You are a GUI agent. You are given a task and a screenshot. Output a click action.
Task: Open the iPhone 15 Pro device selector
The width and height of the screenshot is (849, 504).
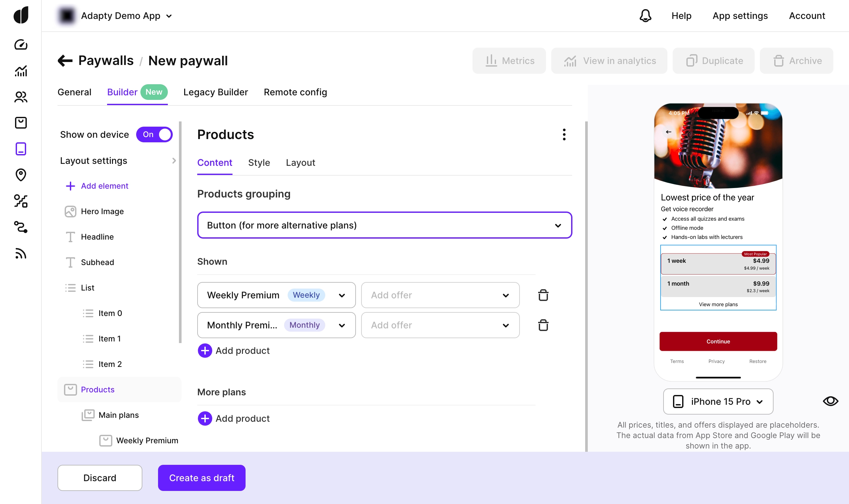(718, 402)
